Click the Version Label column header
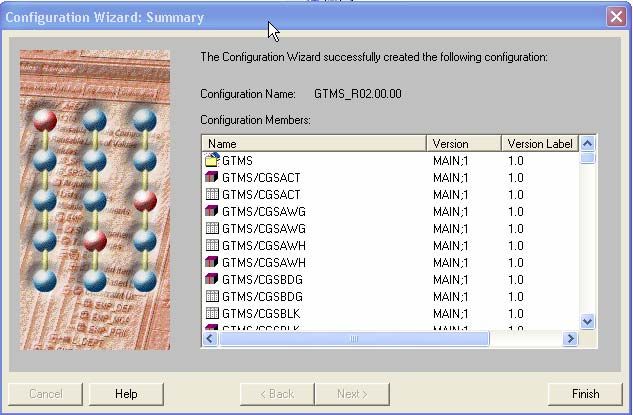633x415 pixels. (539, 144)
